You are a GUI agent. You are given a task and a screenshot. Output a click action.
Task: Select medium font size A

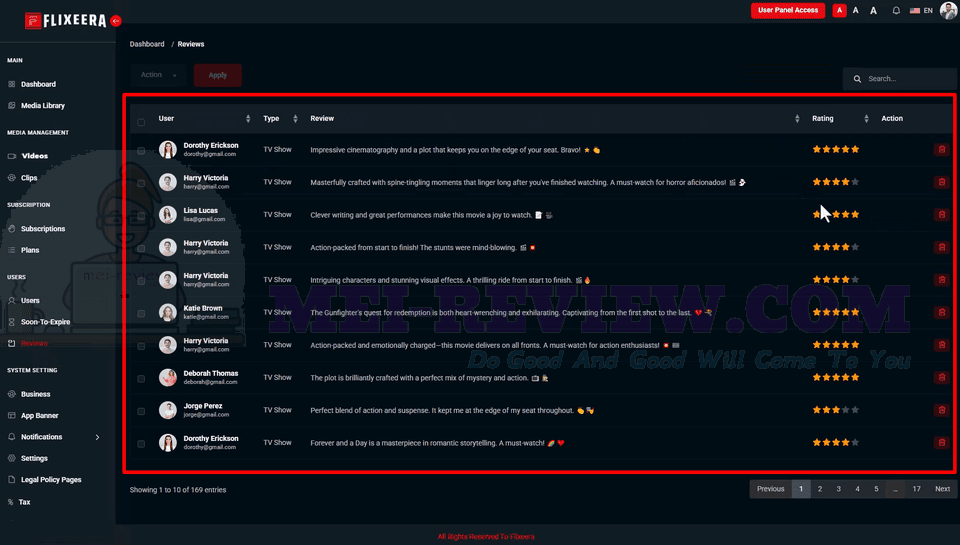tap(856, 10)
